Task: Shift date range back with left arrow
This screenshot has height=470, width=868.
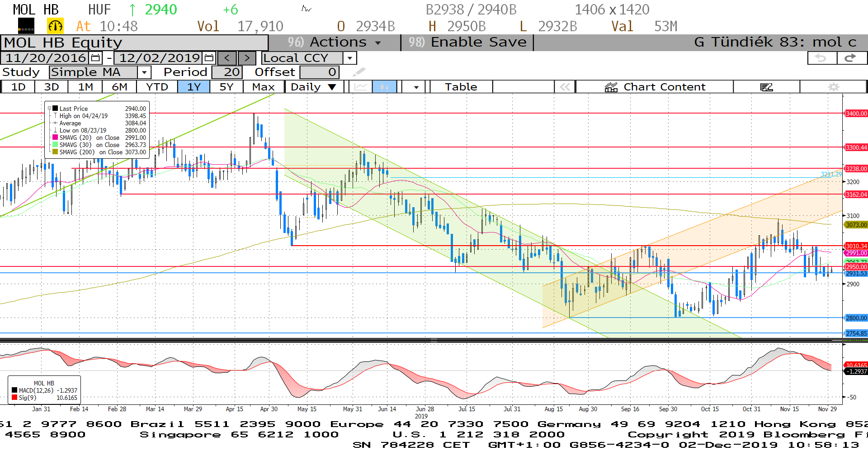Action: click(227, 58)
